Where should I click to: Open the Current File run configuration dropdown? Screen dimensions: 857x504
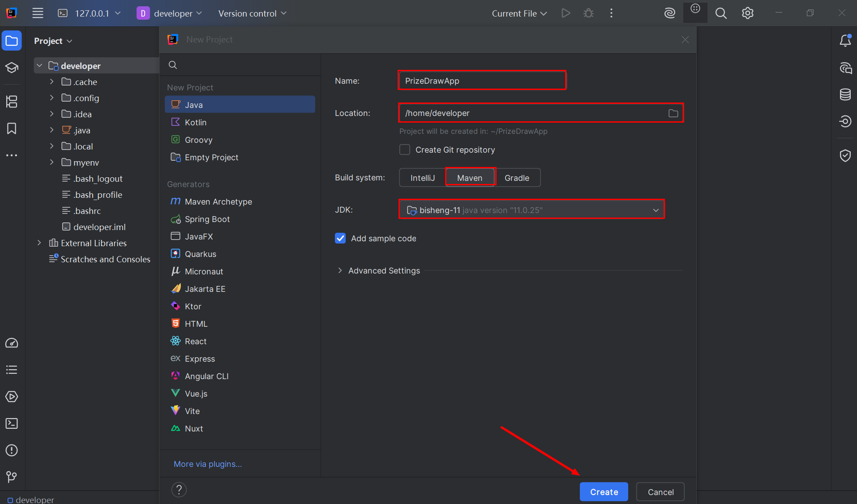click(x=519, y=13)
